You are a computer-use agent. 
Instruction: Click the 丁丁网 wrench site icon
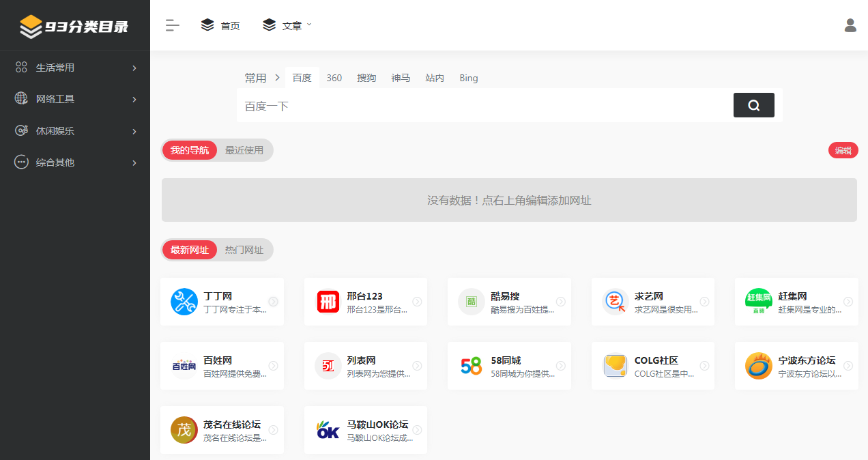[184, 302]
